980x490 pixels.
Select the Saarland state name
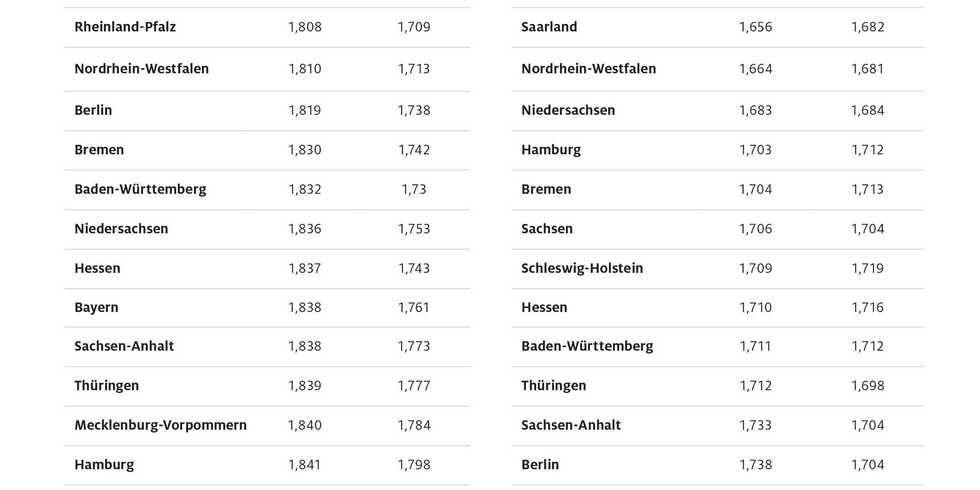549,27
